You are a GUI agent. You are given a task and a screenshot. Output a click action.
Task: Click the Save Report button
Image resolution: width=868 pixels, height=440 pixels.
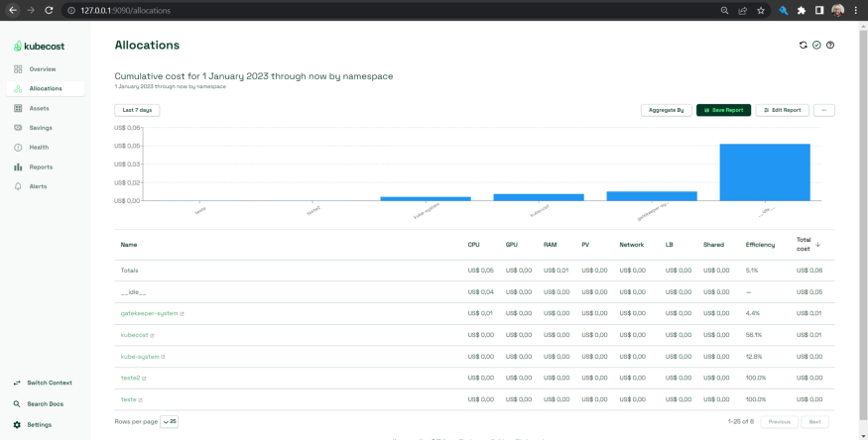click(723, 110)
